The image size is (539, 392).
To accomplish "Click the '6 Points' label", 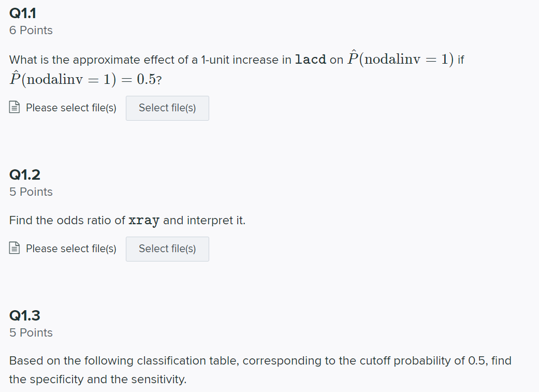I will click(x=31, y=30).
